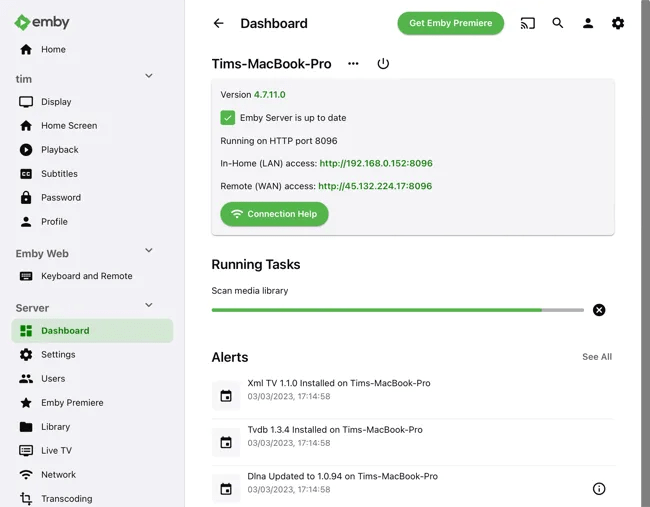Click the Connection Help button
The width and height of the screenshot is (650, 507).
click(x=274, y=214)
